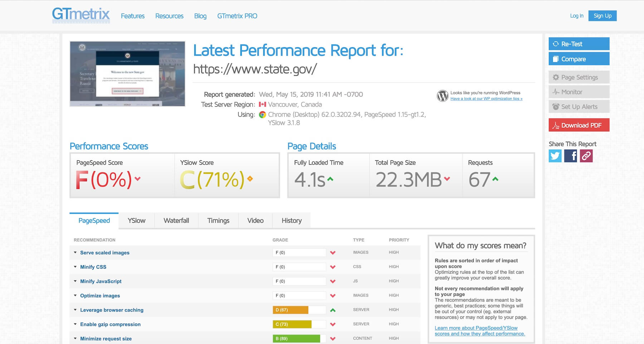Open the Features menu

pos(133,16)
